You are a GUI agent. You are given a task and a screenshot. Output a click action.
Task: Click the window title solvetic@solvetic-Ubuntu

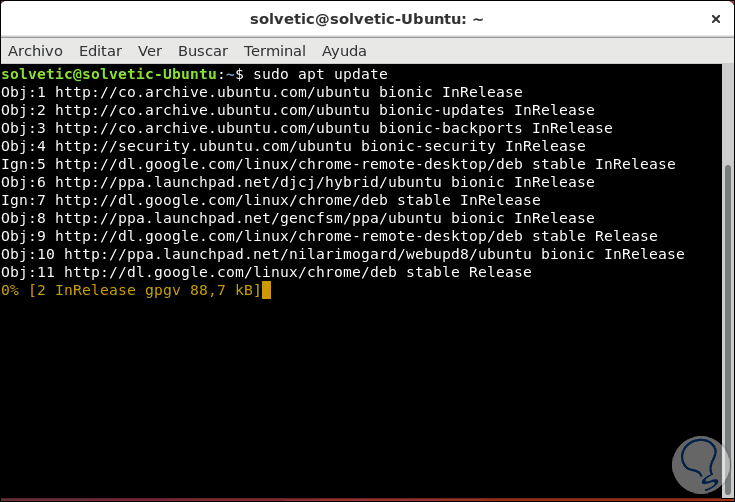point(367,19)
